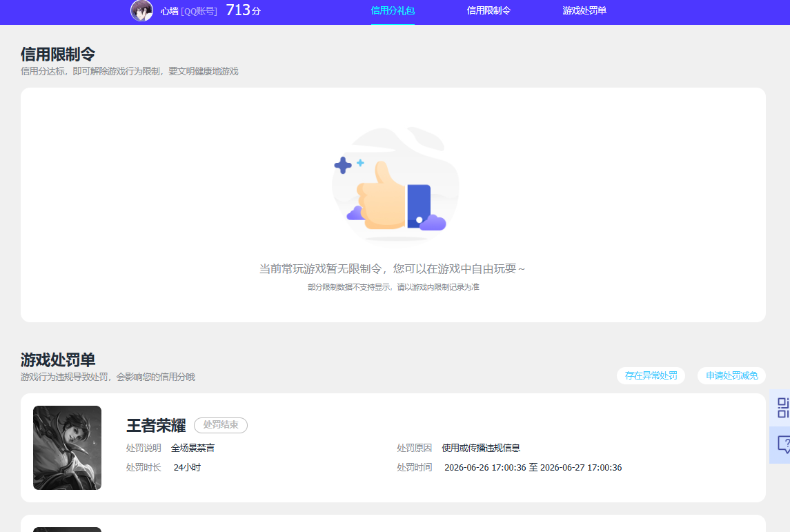This screenshot has height=532, width=790.
Task: Click the 24小时 penalty duration value
Action: coord(187,468)
